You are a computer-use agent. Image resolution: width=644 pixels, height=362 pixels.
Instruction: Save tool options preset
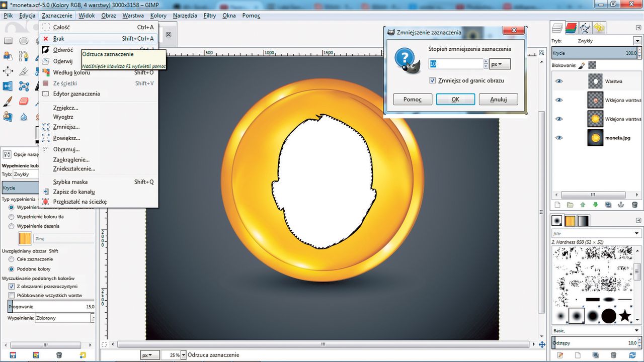click(x=13, y=355)
